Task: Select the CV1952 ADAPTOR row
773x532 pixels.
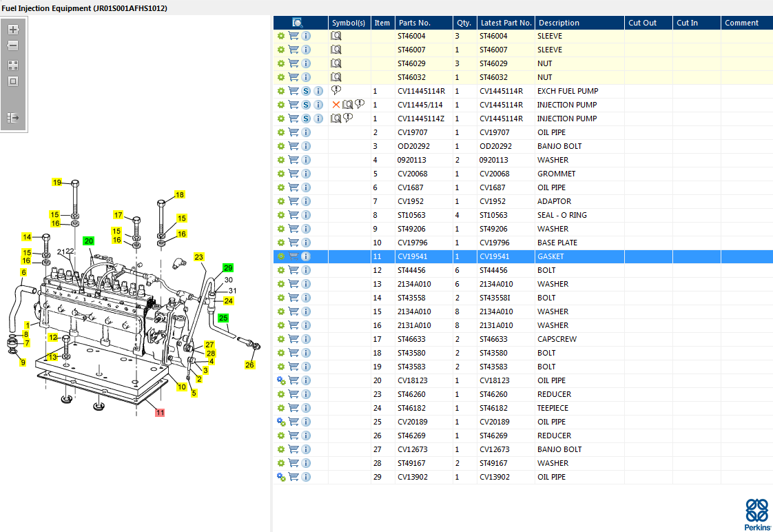Action: [x=523, y=201]
